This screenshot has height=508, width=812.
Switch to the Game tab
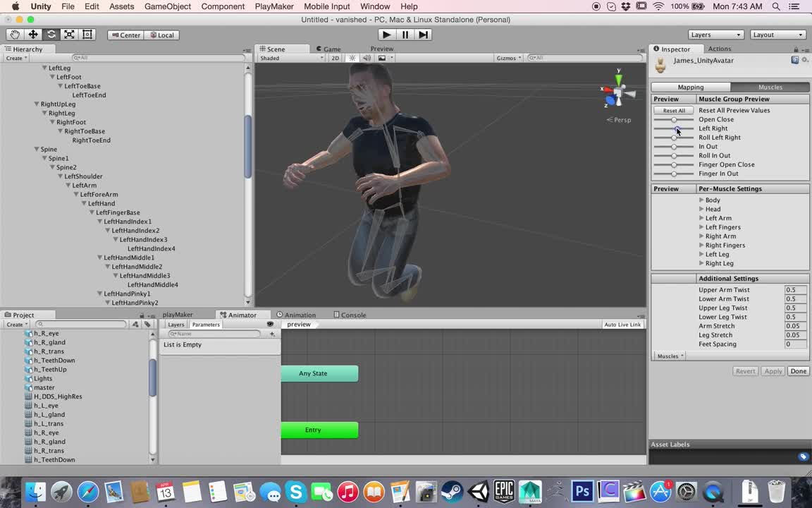click(328, 49)
